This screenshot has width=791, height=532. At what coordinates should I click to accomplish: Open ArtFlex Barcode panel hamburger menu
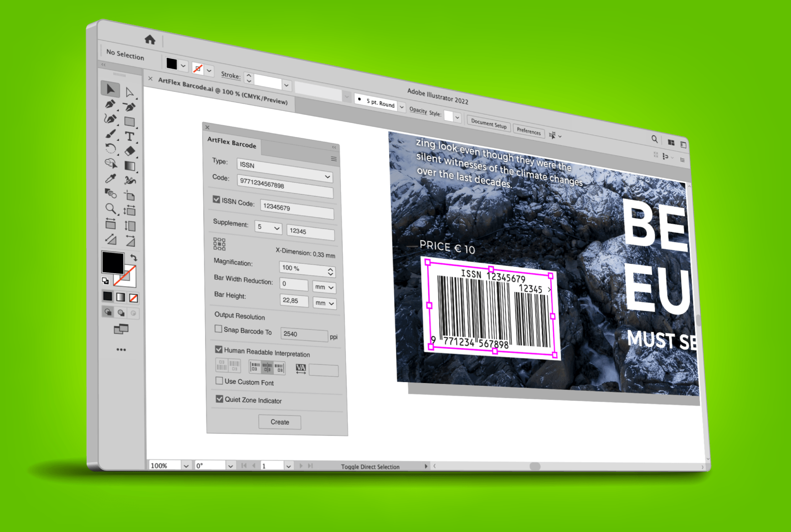(334, 159)
